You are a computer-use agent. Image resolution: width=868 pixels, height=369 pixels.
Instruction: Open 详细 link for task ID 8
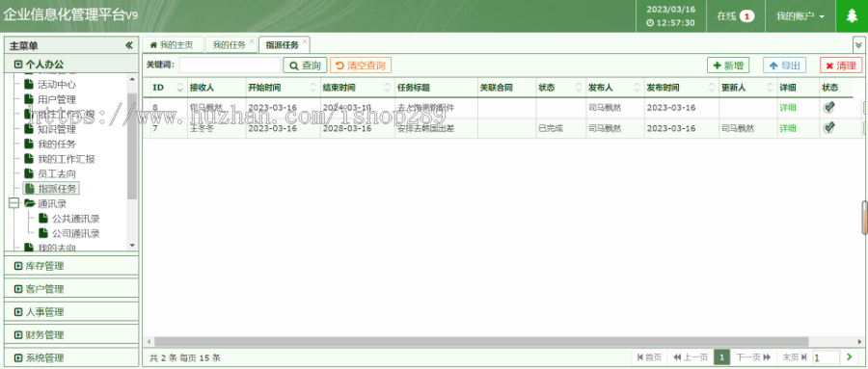pyautogui.click(x=788, y=108)
